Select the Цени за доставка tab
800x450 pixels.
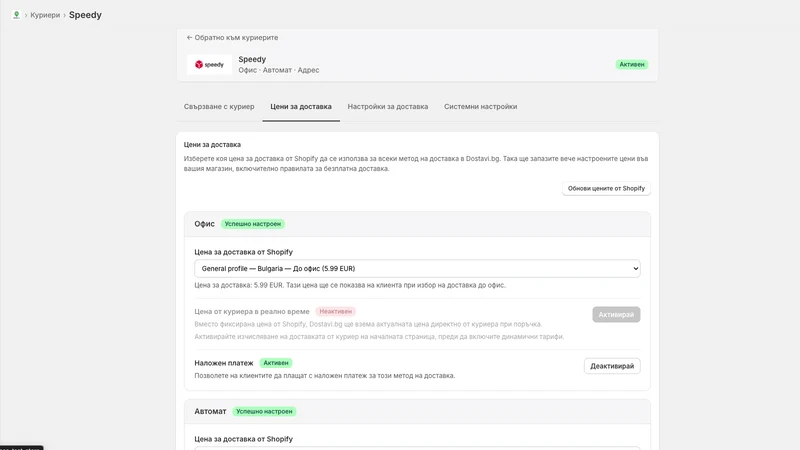click(x=301, y=107)
